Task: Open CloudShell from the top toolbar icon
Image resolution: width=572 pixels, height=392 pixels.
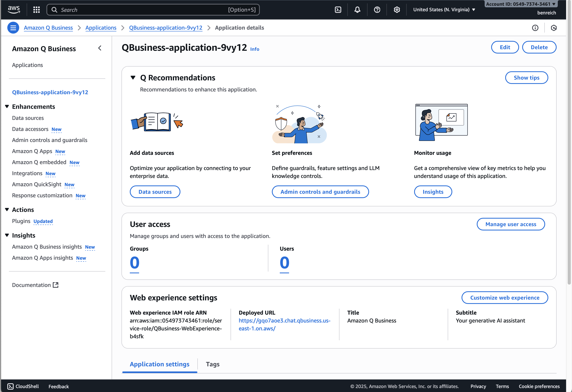Action: pyautogui.click(x=338, y=10)
